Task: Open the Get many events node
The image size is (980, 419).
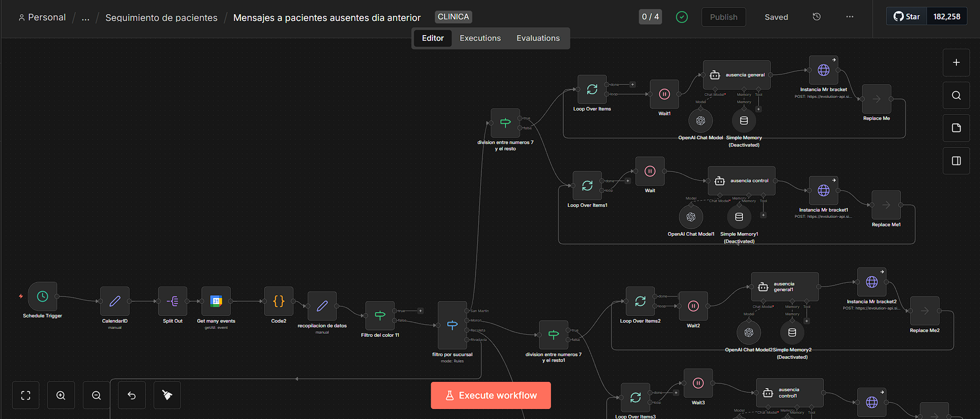Action: (216, 301)
